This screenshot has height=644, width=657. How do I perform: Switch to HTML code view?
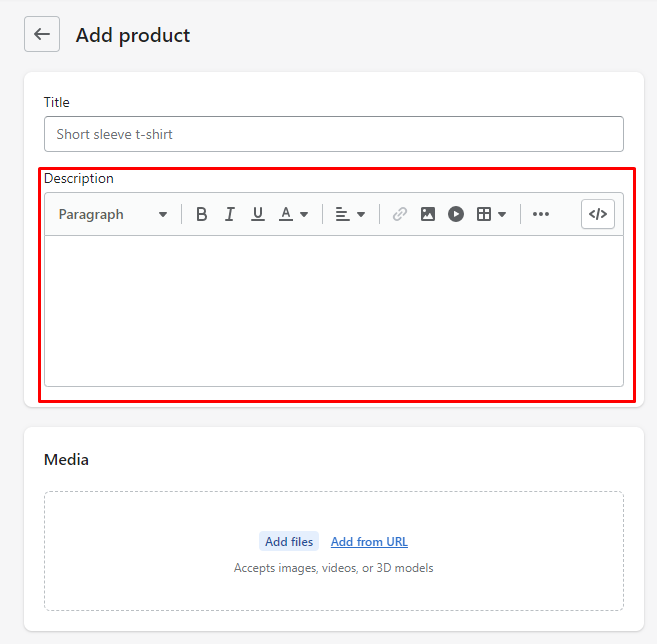click(598, 214)
